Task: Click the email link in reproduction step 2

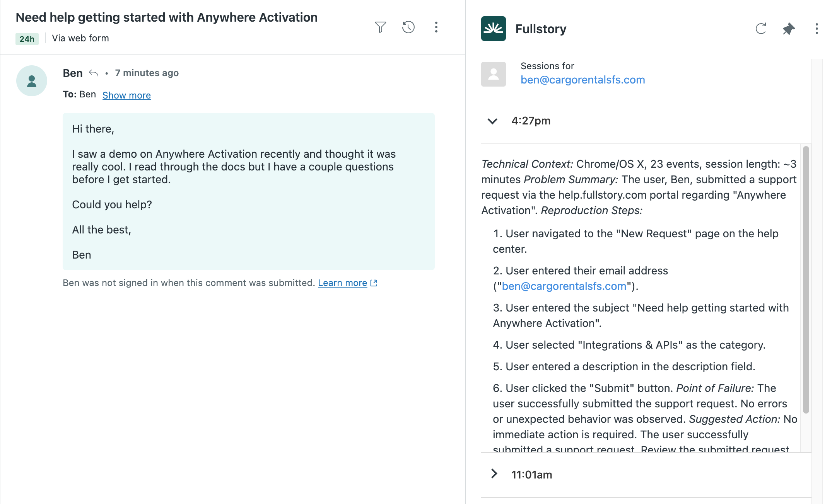Action: (564, 286)
